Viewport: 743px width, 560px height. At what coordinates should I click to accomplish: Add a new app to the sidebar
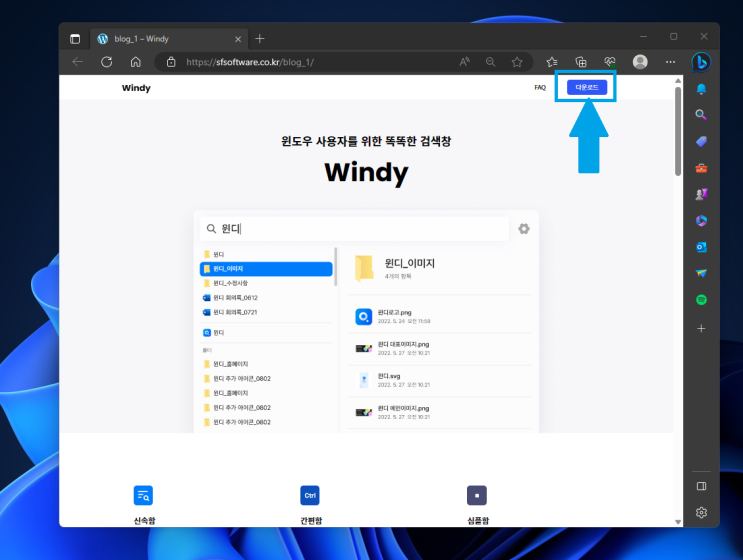(x=701, y=328)
